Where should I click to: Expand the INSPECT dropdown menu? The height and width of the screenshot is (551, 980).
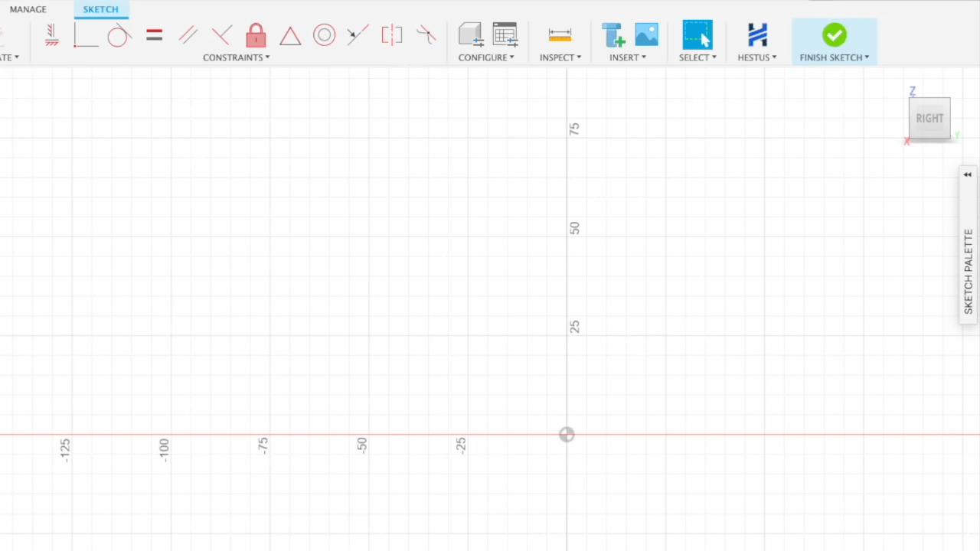560,57
